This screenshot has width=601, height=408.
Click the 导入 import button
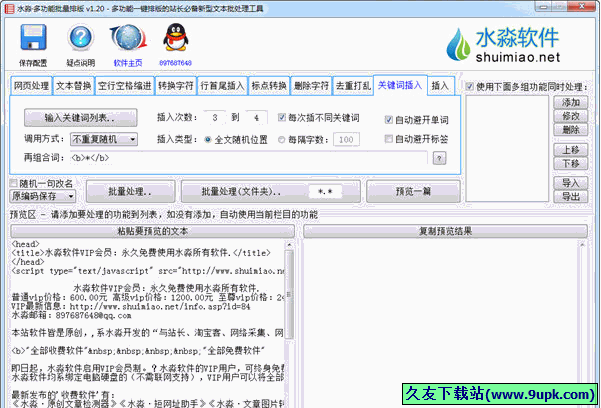[x=570, y=183]
